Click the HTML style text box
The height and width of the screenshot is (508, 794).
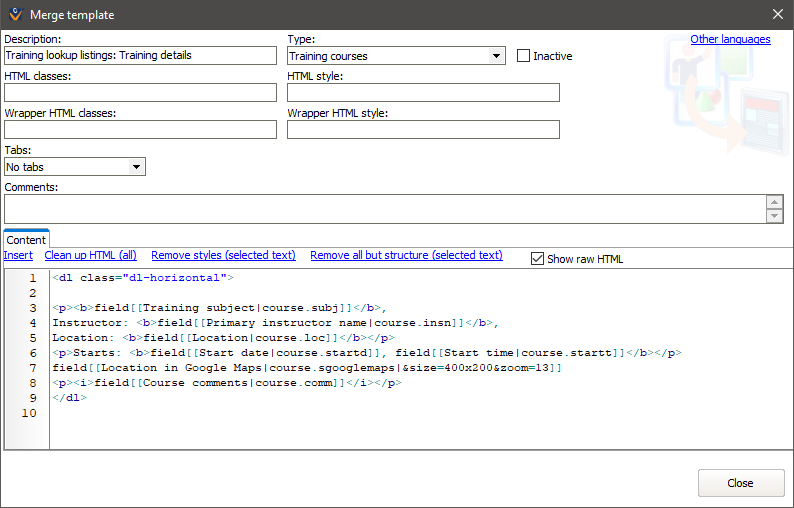tap(423, 93)
